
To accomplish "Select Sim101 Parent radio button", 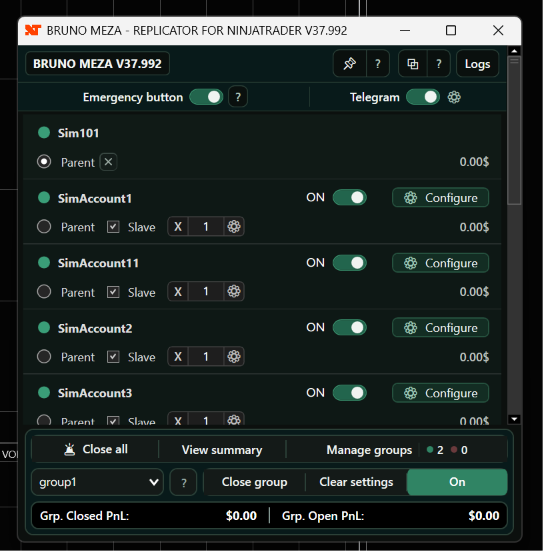I will pyautogui.click(x=44, y=162).
